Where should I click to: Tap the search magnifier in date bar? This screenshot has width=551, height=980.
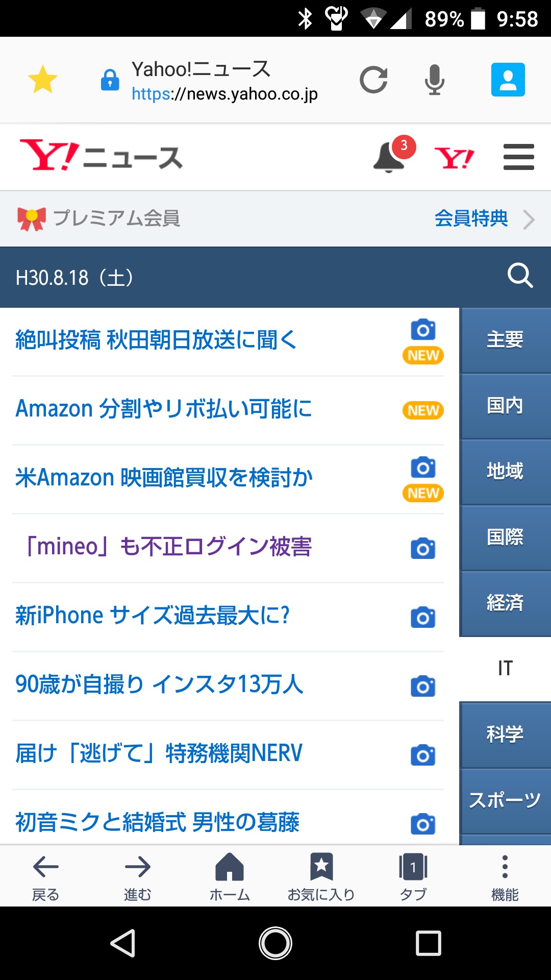[520, 277]
